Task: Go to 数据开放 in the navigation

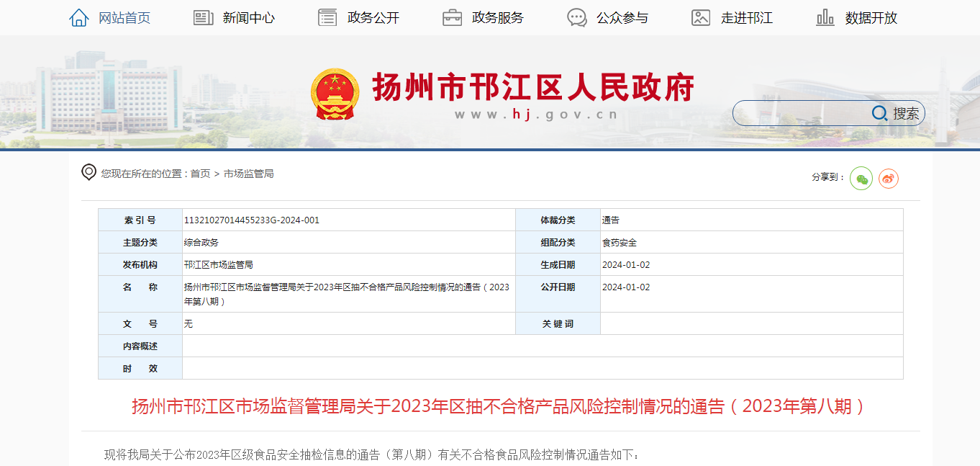Action: pyautogui.click(x=871, y=18)
